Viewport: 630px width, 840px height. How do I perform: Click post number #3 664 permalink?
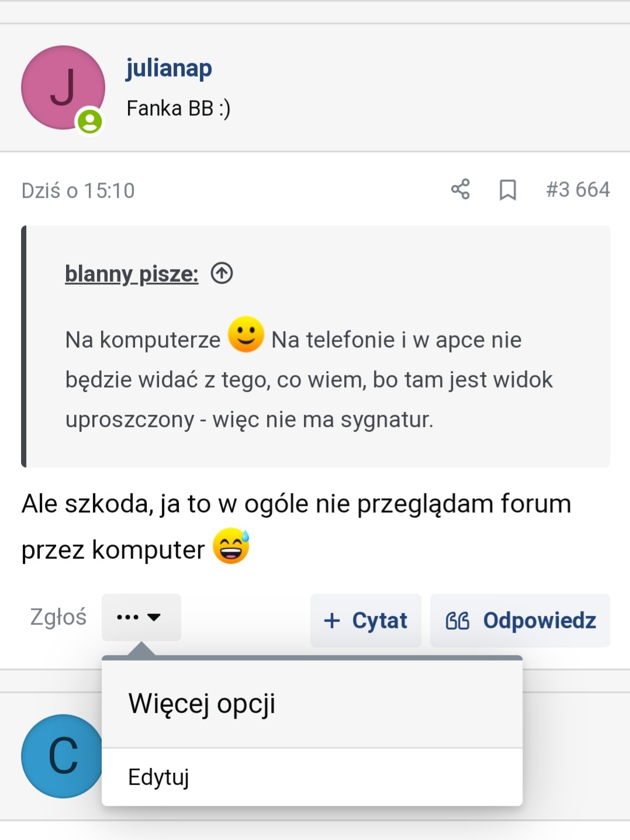[x=577, y=190]
